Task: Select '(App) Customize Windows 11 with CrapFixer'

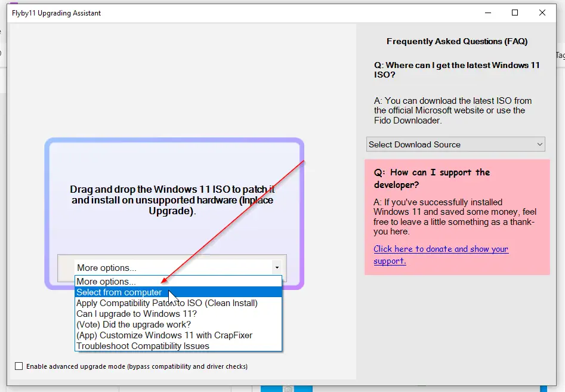Action: point(178,335)
